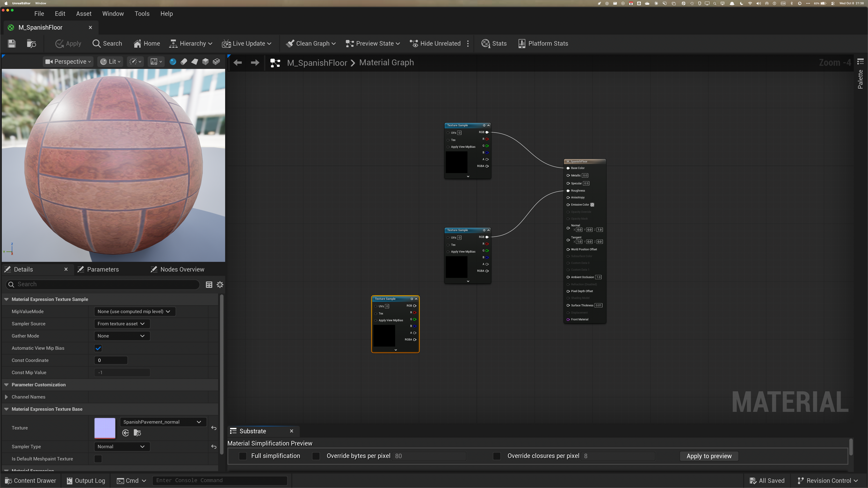Open the Details property matrix table icon
This screenshot has width=868, height=488.
pyautogui.click(x=209, y=285)
